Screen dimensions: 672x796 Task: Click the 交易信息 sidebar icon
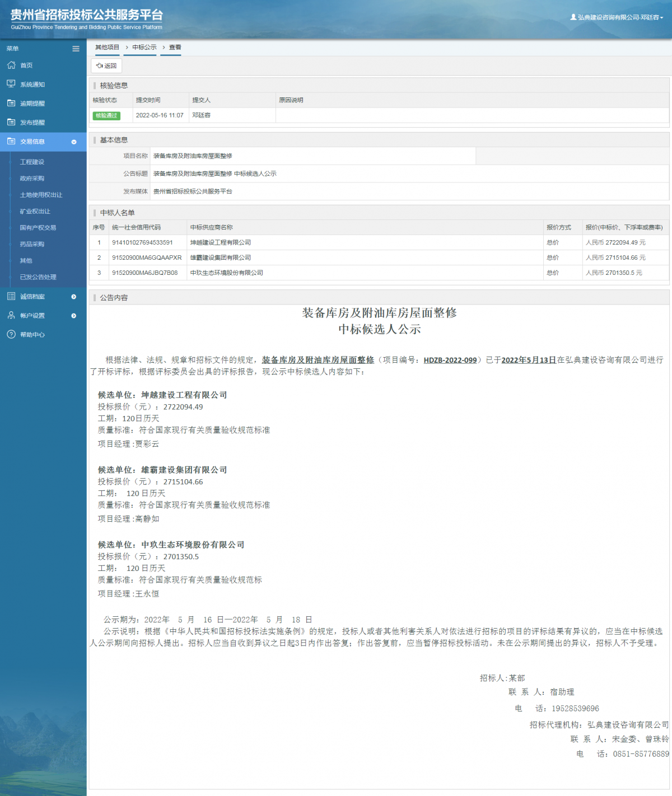pos(11,141)
